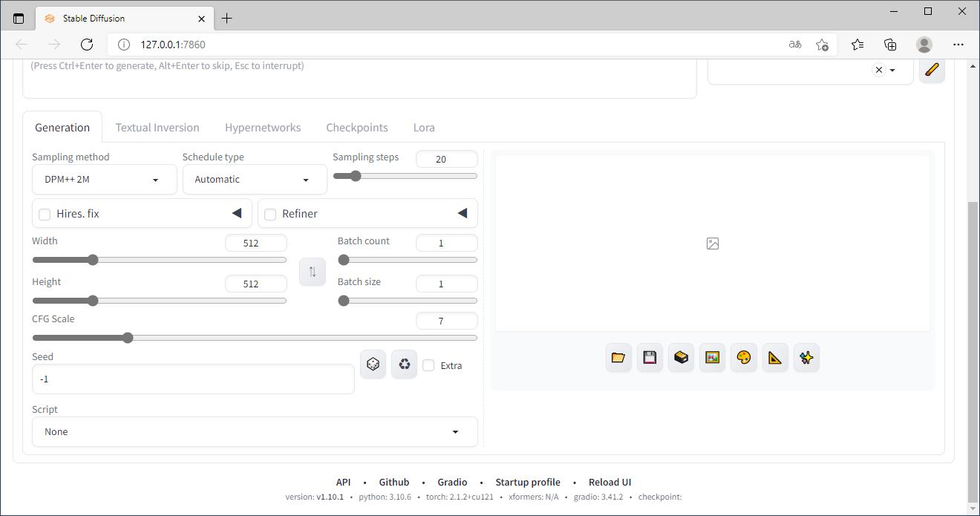The height and width of the screenshot is (516, 980).
Task: Enable the Hires. fix checkbox
Action: 45,214
